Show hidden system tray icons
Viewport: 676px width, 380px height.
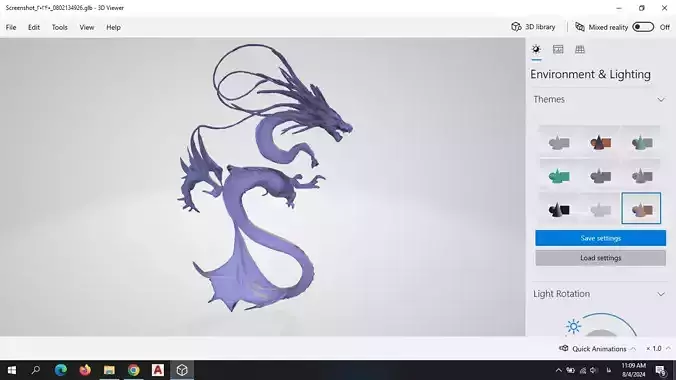point(558,370)
